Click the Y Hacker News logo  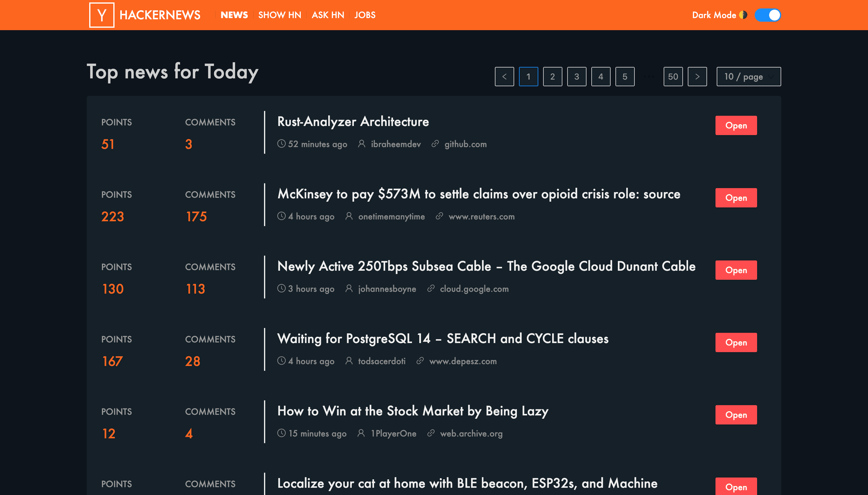102,15
